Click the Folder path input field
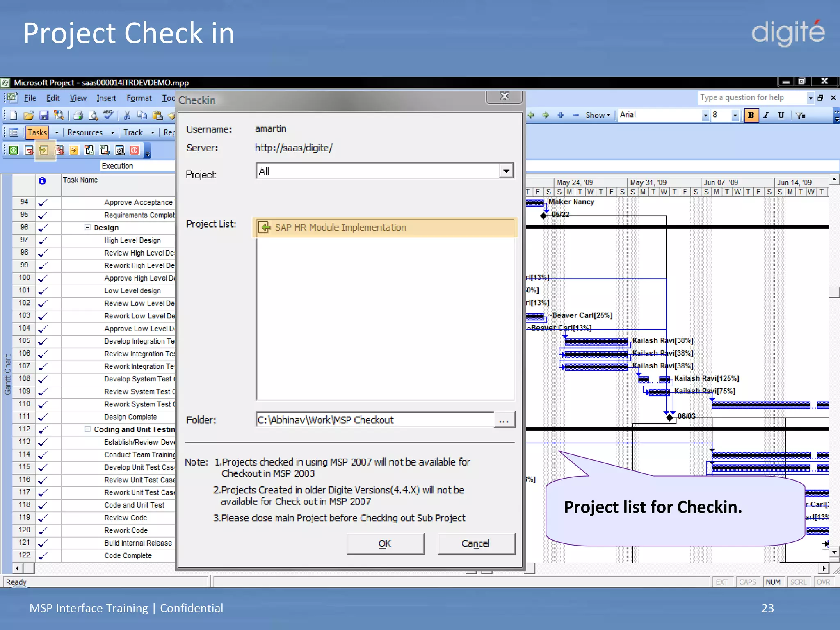Screen dimensions: 840x630 click(375, 420)
